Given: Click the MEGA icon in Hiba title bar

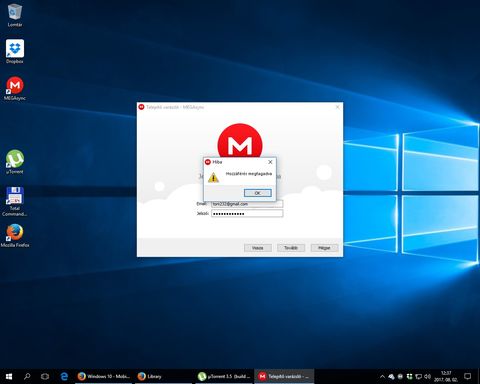Looking at the screenshot, I should [x=208, y=162].
